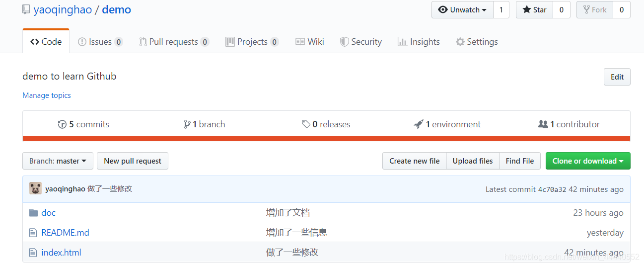Click the Edit description button
This screenshot has height=266, width=644.
click(617, 77)
